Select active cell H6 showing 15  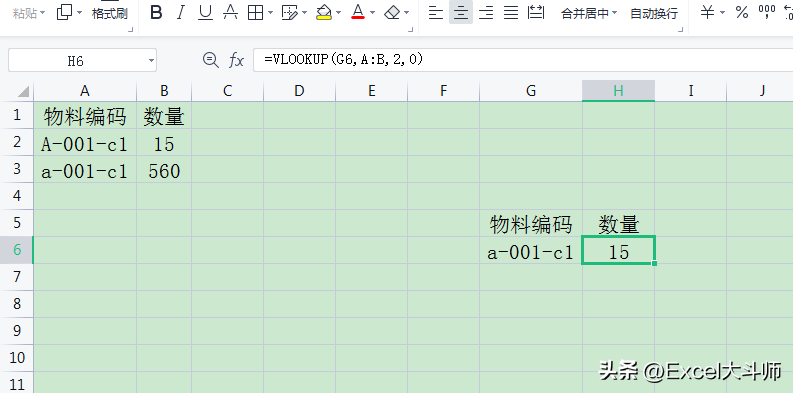618,250
